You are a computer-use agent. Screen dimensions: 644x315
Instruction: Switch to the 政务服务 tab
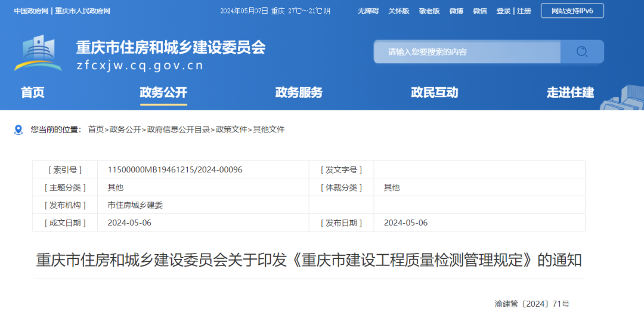pos(299,92)
